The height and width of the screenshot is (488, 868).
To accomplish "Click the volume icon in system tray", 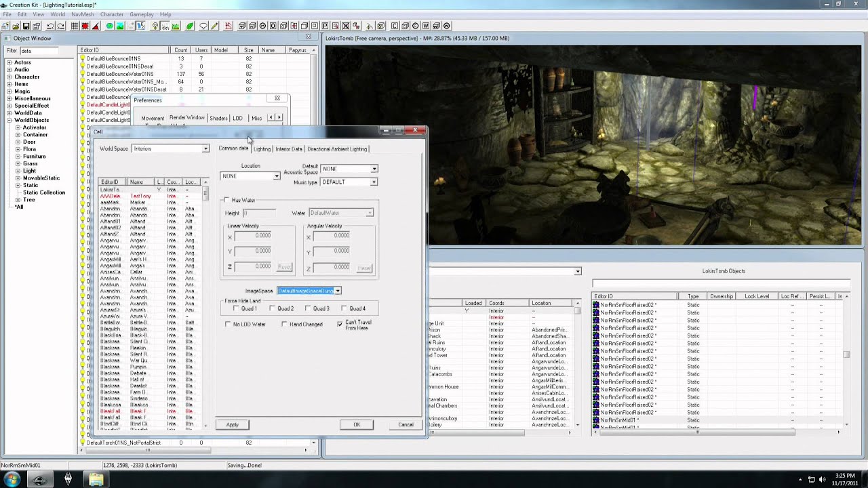I will click(824, 480).
